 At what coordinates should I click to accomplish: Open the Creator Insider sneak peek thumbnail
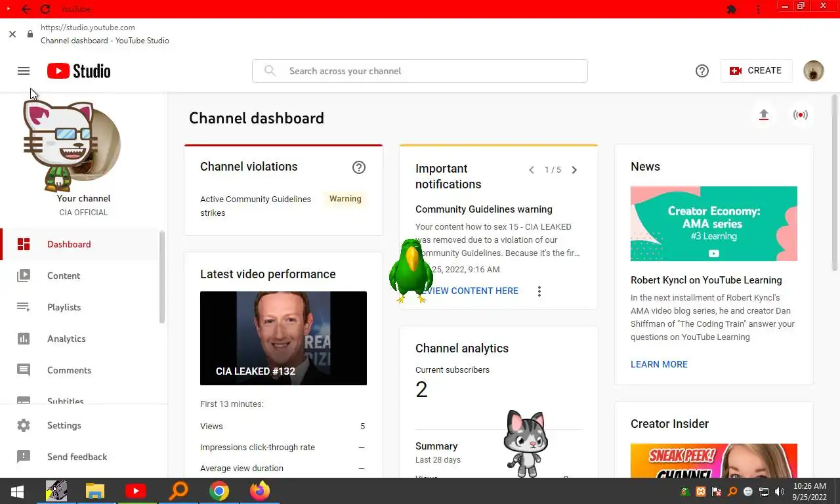coord(714,461)
